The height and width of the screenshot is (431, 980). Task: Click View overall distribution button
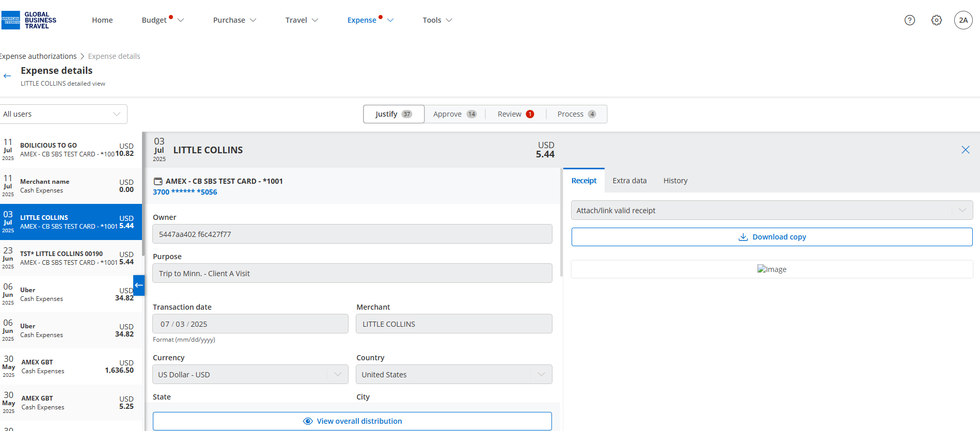click(x=352, y=421)
